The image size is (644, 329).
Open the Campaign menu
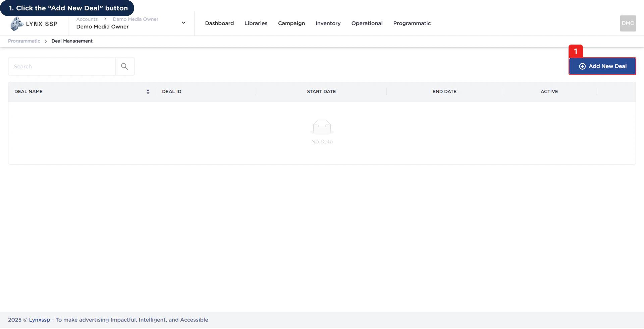tap(291, 23)
